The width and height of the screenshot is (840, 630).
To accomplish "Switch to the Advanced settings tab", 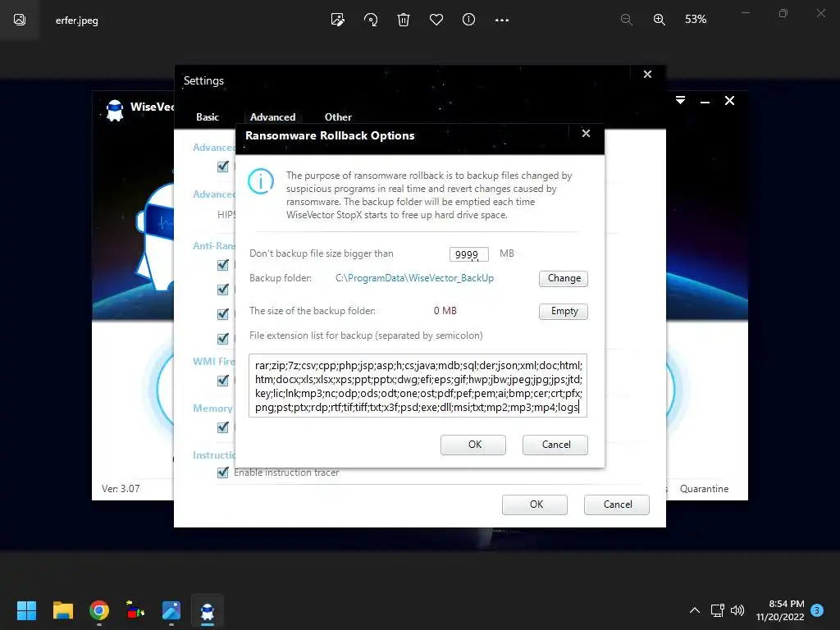I will [272, 116].
